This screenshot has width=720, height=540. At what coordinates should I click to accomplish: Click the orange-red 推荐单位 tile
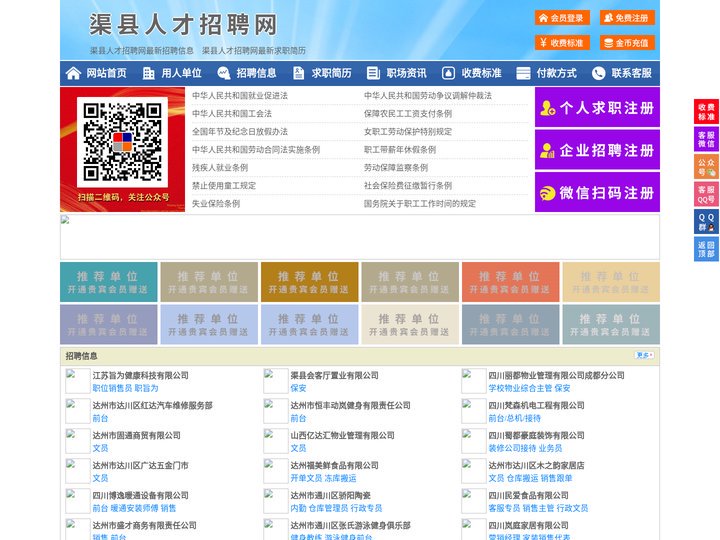(x=511, y=282)
